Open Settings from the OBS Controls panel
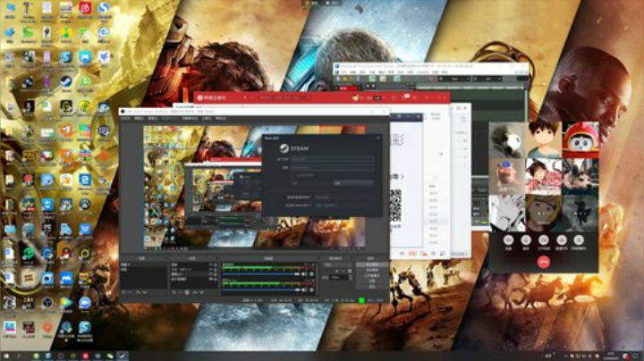 tap(372, 281)
